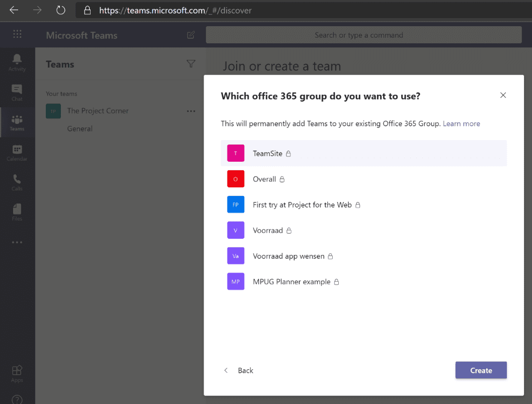Click the Microsoft Teams title
The image size is (532, 404).
82,35
